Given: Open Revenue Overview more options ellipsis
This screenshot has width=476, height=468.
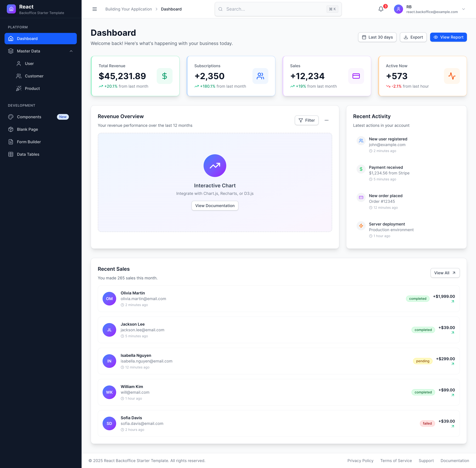Looking at the screenshot, I should pos(326,120).
